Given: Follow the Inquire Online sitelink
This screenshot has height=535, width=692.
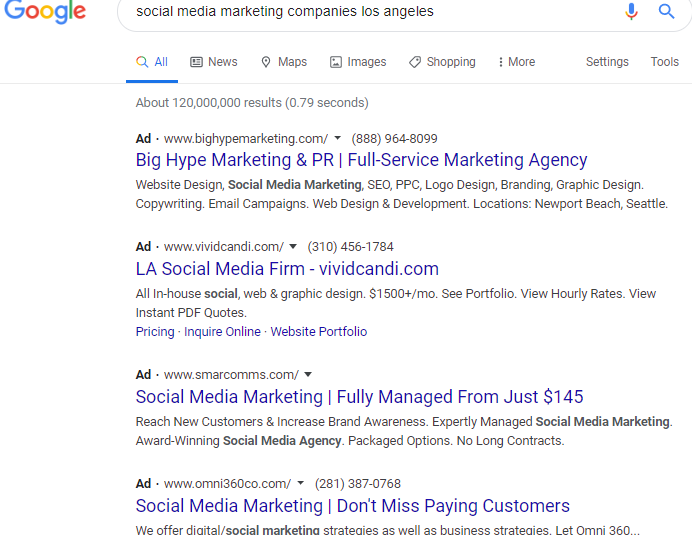Looking at the screenshot, I should pyautogui.click(x=222, y=332).
